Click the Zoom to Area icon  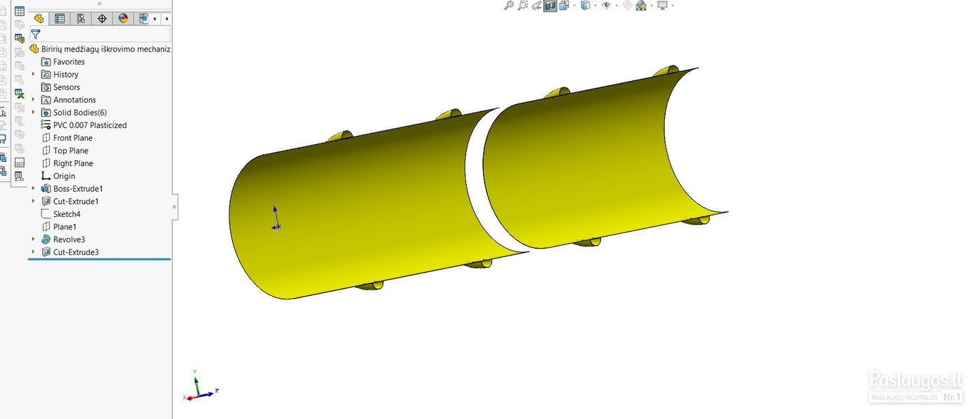(x=522, y=5)
